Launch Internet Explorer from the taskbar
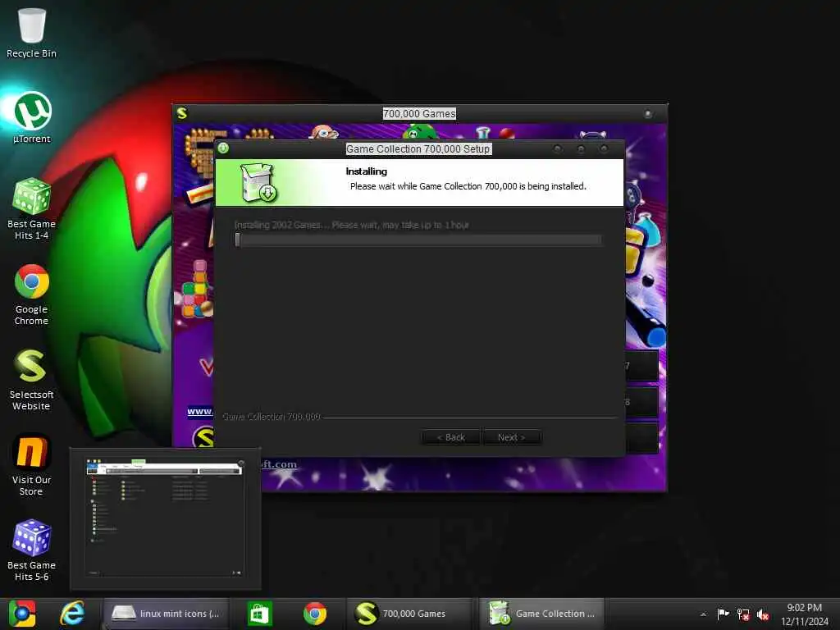 coord(73,614)
